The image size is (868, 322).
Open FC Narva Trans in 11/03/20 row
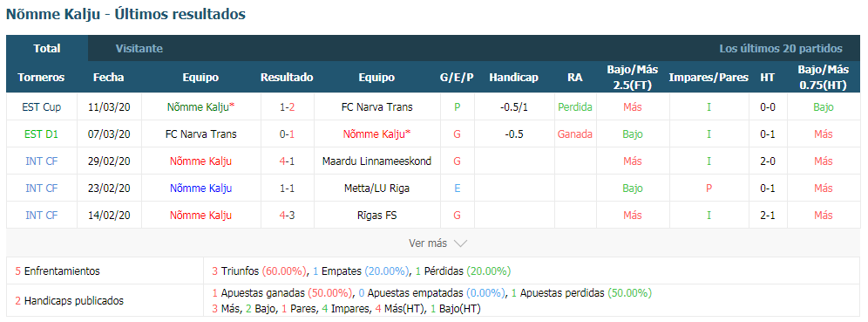(377, 107)
